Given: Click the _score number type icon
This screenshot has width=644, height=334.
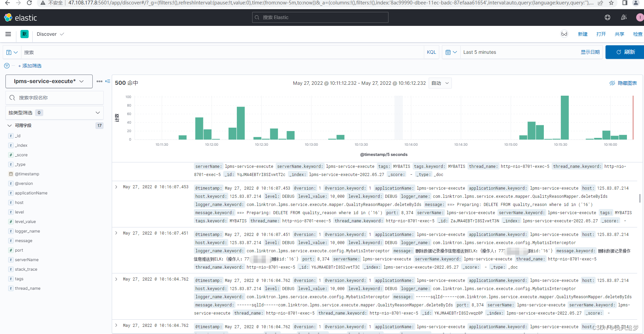Looking at the screenshot, I should [11, 155].
